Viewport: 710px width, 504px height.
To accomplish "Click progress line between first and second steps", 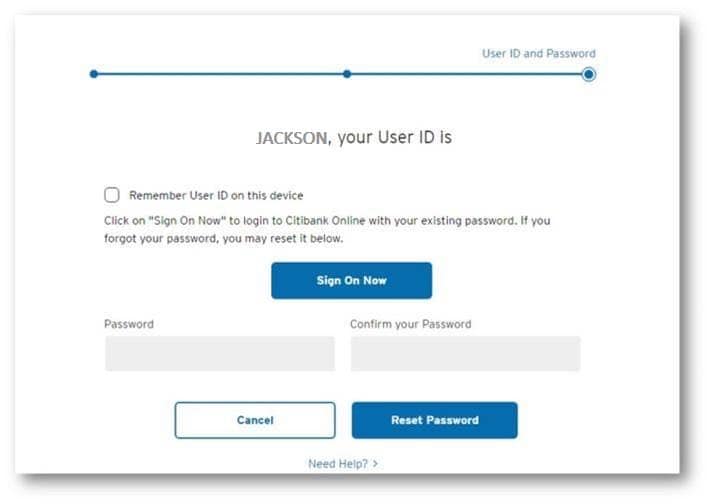I will 220,74.
